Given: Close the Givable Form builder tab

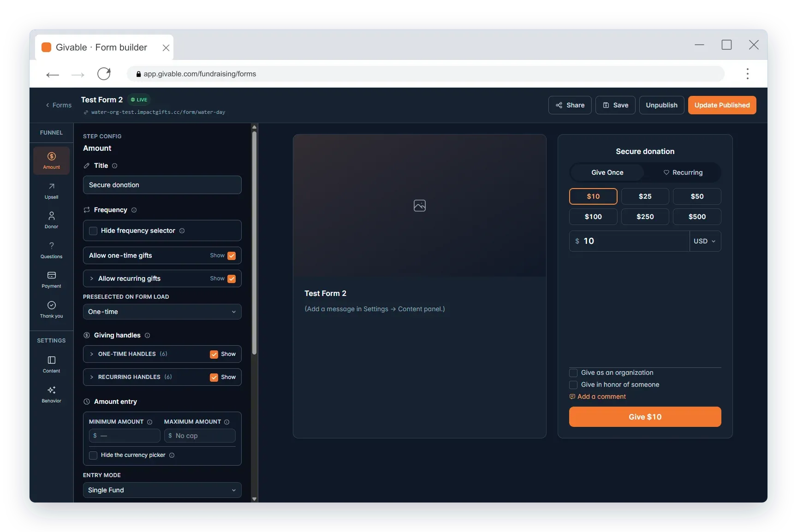Looking at the screenshot, I should point(166,48).
